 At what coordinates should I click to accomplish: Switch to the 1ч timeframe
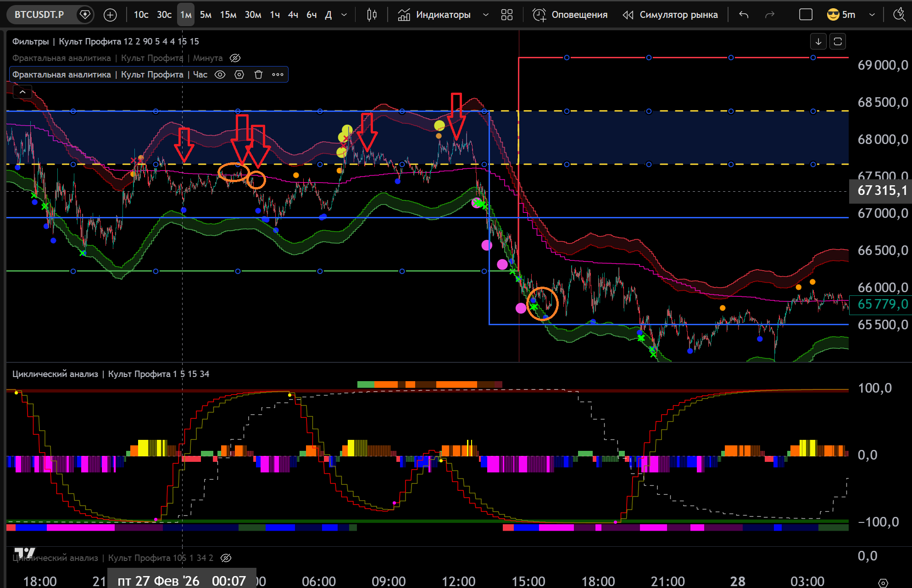coord(275,15)
